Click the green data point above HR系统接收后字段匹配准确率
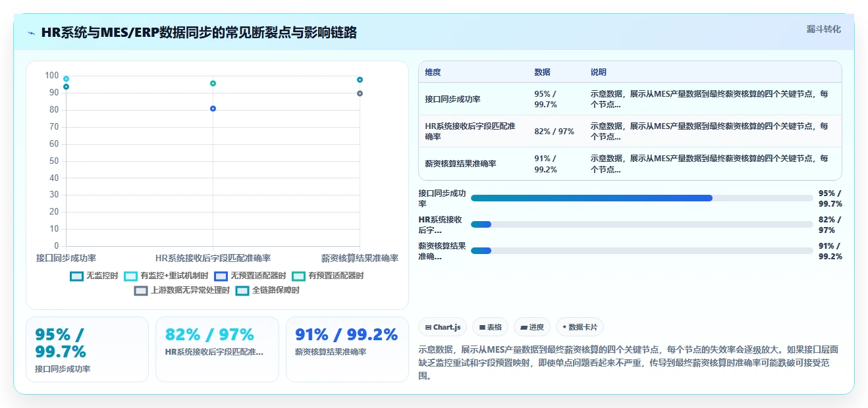Screen dimensions: 868x408 coord(213,84)
